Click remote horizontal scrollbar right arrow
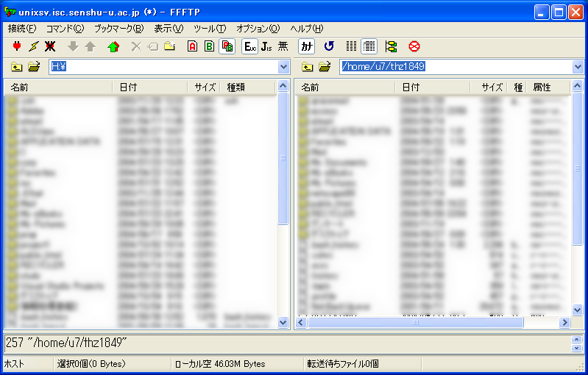The width and height of the screenshot is (588, 375). click(564, 322)
